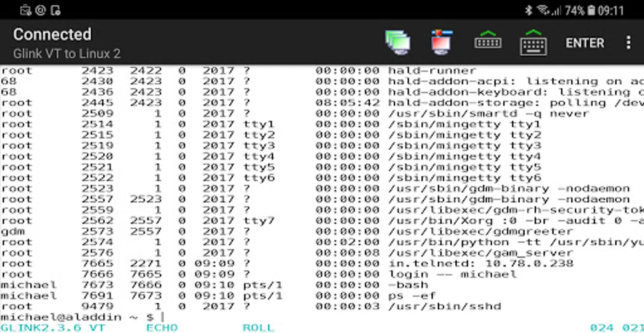Tap the 09:11 clock
The width and height of the screenshot is (644, 333).
pyautogui.click(x=611, y=10)
